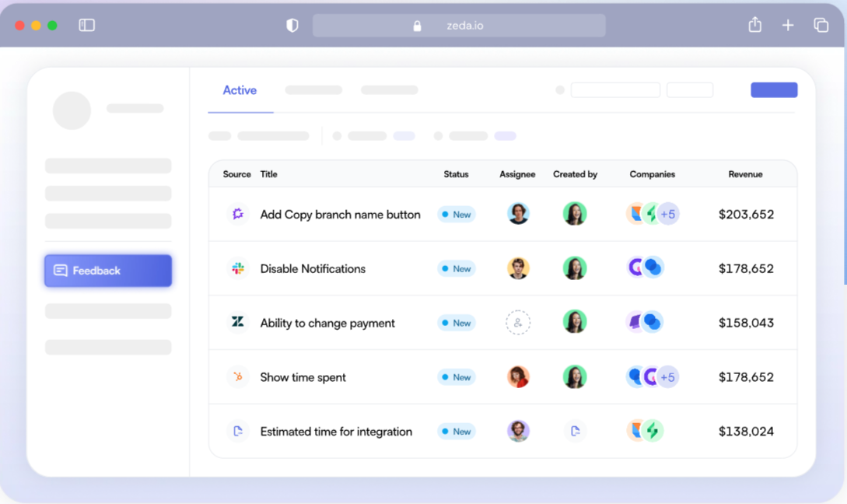Click New status of Estimated time row
The height and width of the screenshot is (504, 847).
click(457, 432)
